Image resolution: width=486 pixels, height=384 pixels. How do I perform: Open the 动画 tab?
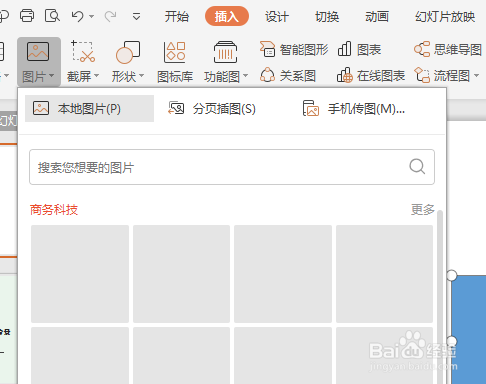tap(377, 16)
